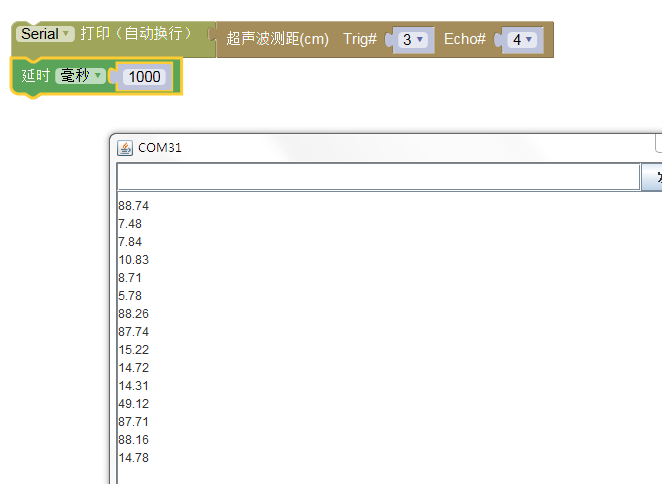Click the reading 15.22
662x484 pixels.
[133, 350]
